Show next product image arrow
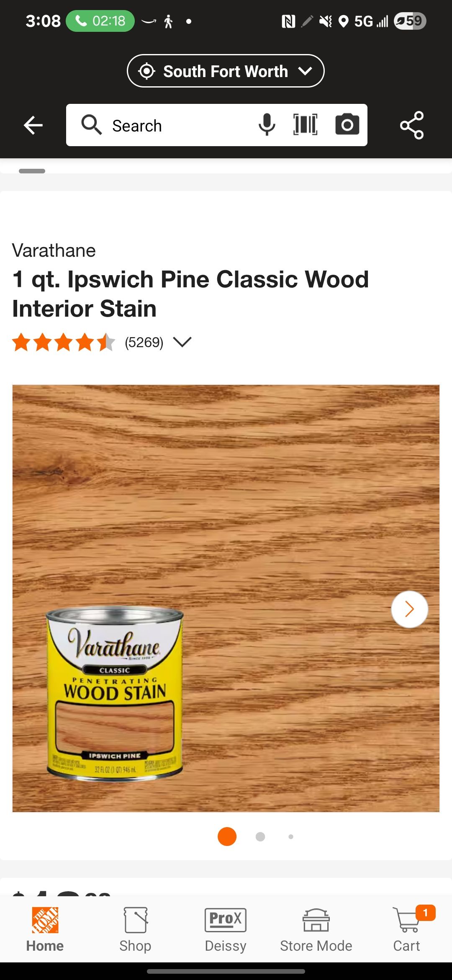The image size is (452, 980). tap(409, 609)
